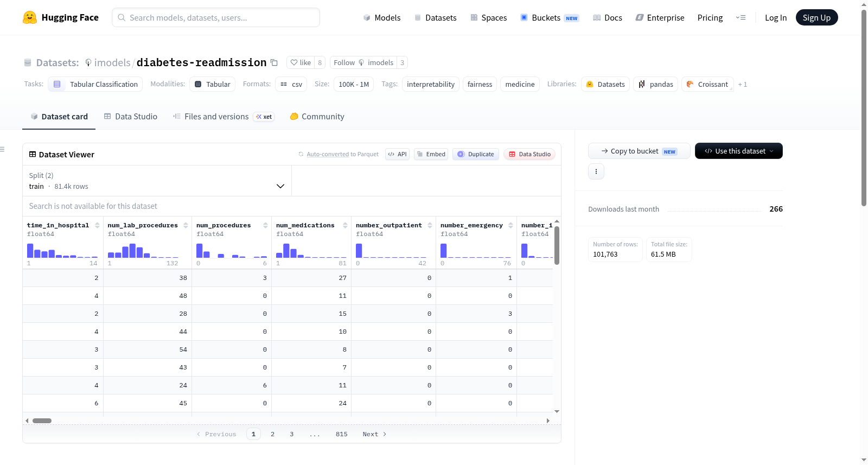This screenshot has width=868, height=465.
Task: Focus the search models and datasets field
Action: (x=216, y=17)
